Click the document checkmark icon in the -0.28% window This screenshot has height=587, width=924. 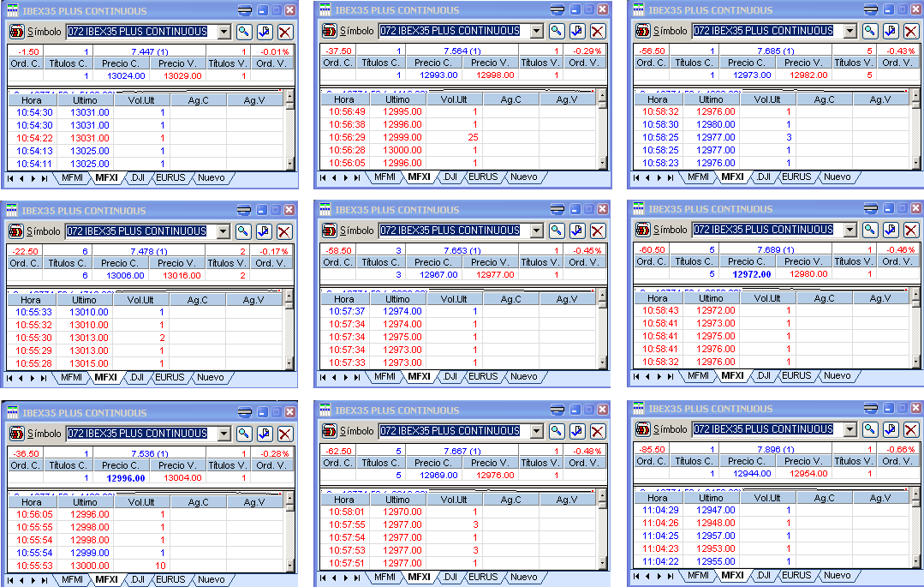[x=265, y=434]
